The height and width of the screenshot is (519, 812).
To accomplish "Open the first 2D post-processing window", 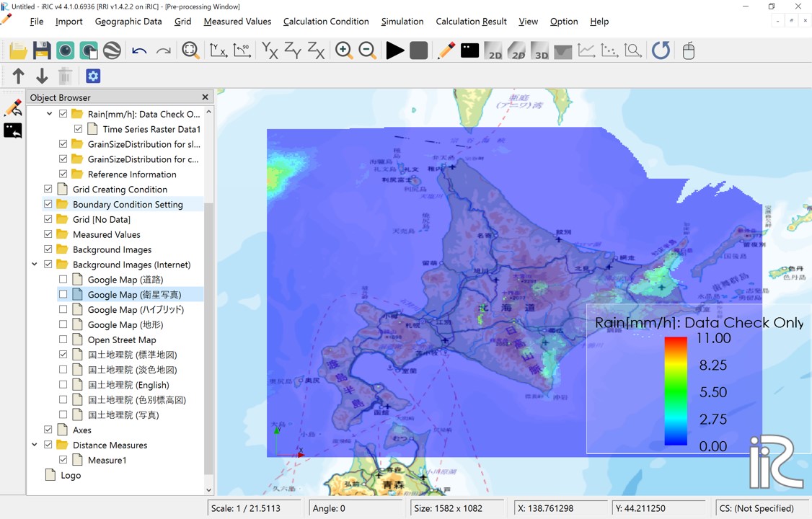I will click(x=493, y=50).
